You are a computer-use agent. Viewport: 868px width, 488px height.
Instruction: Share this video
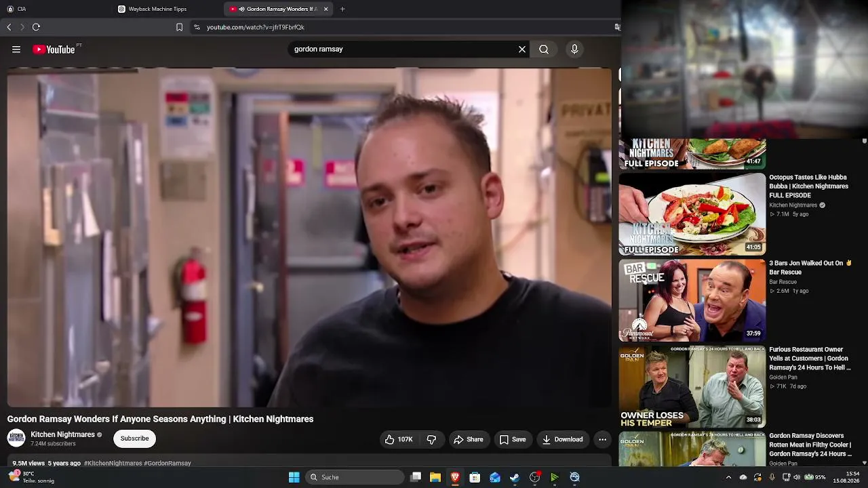tap(469, 439)
